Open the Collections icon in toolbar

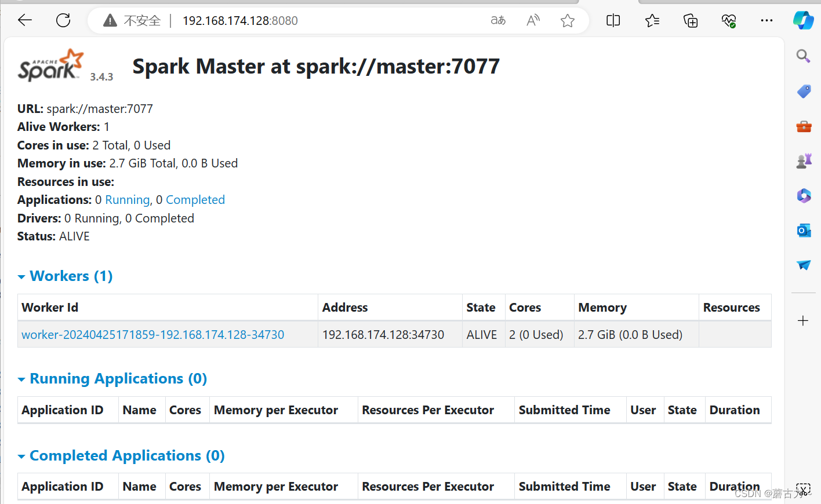690,20
